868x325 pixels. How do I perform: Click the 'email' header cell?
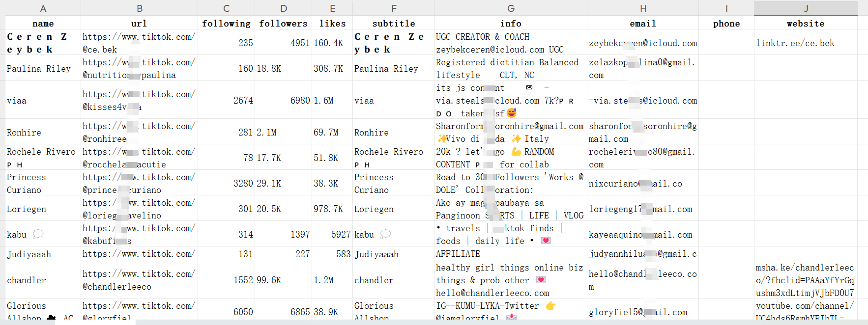tap(643, 23)
